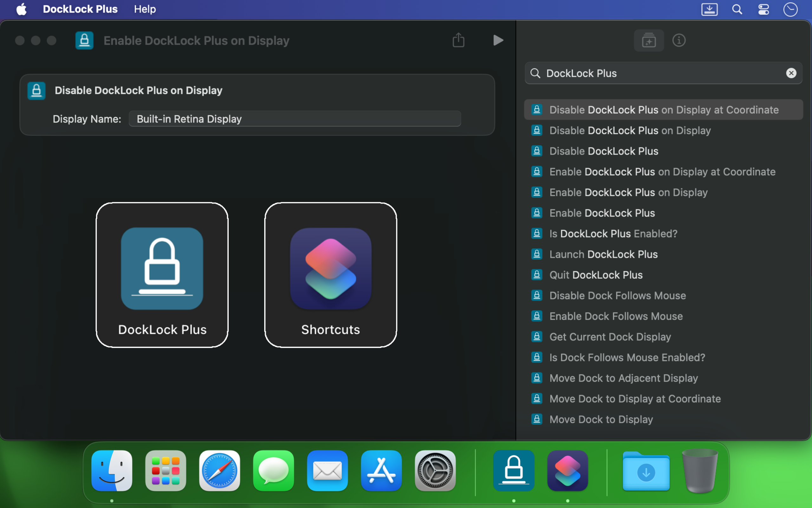Choose Disable DockLock Plus on Display at Coordinate

[x=663, y=110]
